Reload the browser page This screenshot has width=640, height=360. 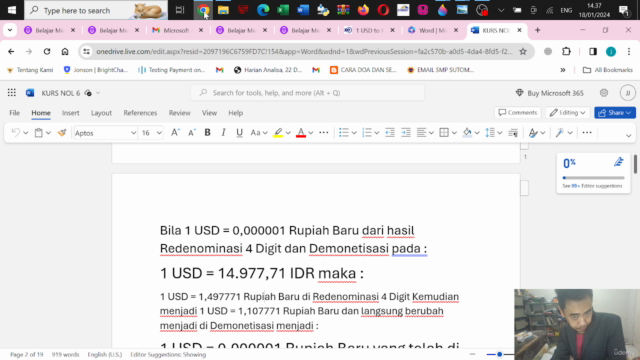tap(47, 51)
